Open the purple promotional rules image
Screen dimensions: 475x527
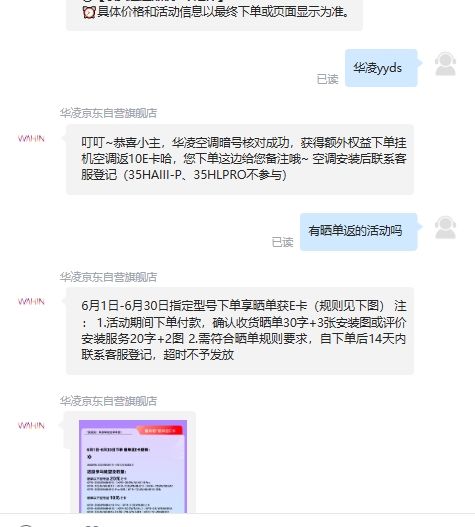click(133, 467)
